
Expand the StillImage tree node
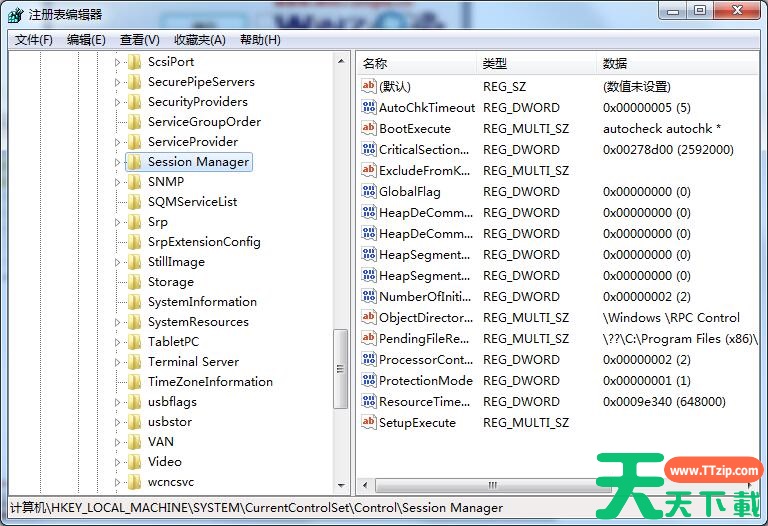pos(117,262)
